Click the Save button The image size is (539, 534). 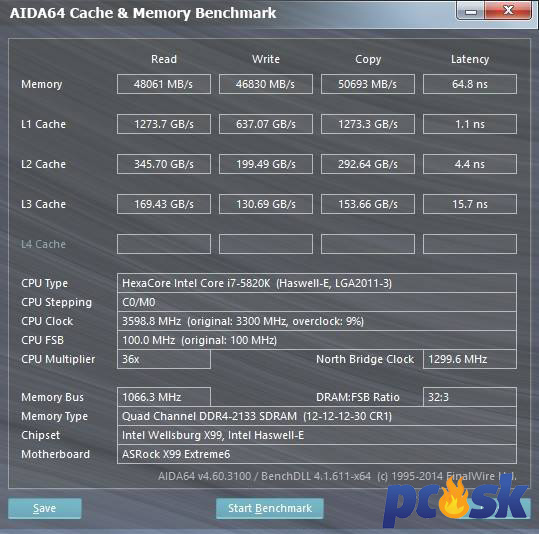point(45,508)
